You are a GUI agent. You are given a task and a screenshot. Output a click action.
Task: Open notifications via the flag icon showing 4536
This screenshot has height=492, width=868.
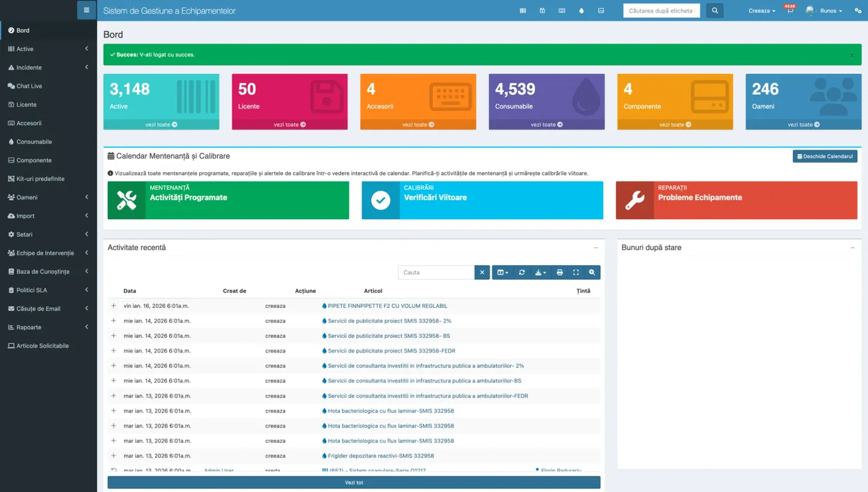(x=790, y=10)
